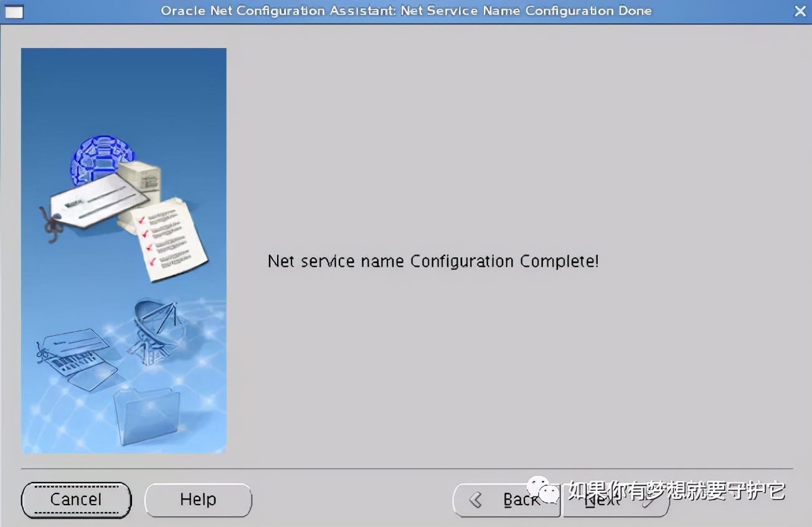
Task: Click the satellite dish icon
Action: pyautogui.click(x=154, y=330)
